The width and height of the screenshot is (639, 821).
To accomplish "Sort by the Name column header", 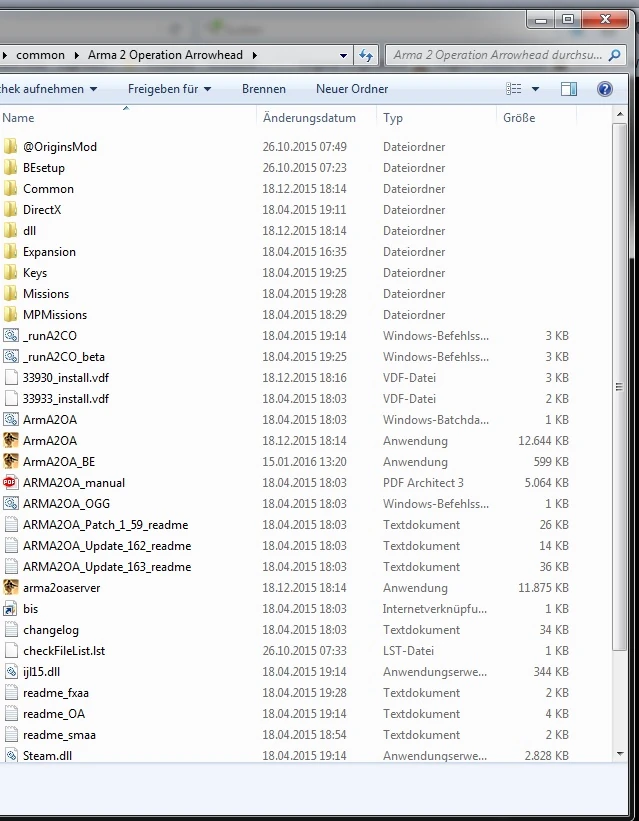I will point(128,118).
